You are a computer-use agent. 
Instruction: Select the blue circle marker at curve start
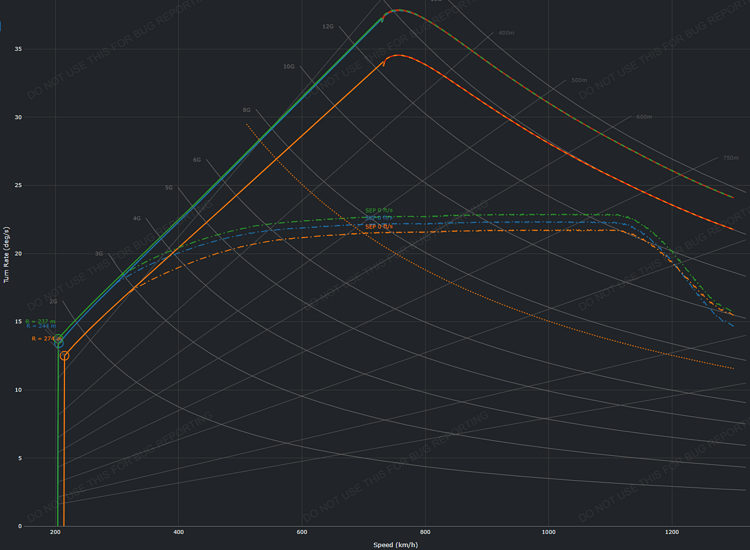[59, 343]
